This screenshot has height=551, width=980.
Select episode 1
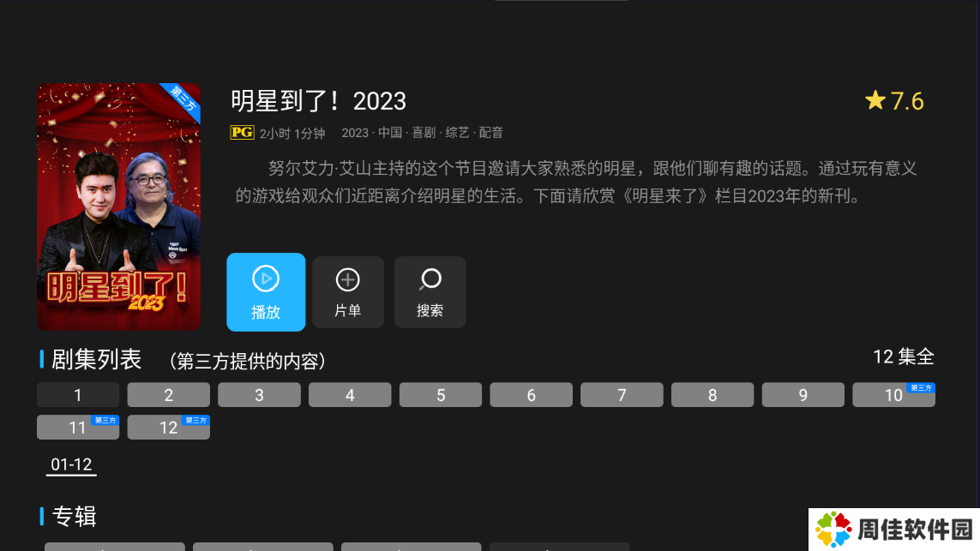[x=78, y=395]
